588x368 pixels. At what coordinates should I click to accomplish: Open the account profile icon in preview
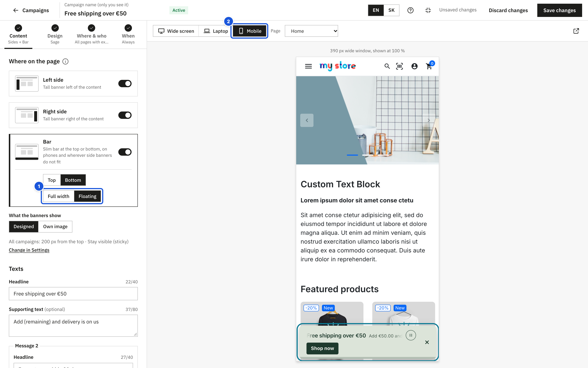414,66
